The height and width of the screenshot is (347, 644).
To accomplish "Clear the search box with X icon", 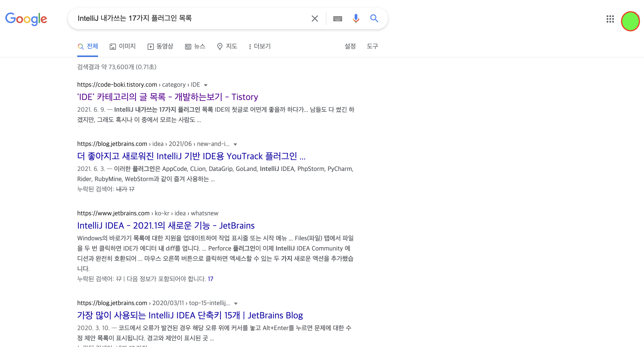I will [315, 19].
